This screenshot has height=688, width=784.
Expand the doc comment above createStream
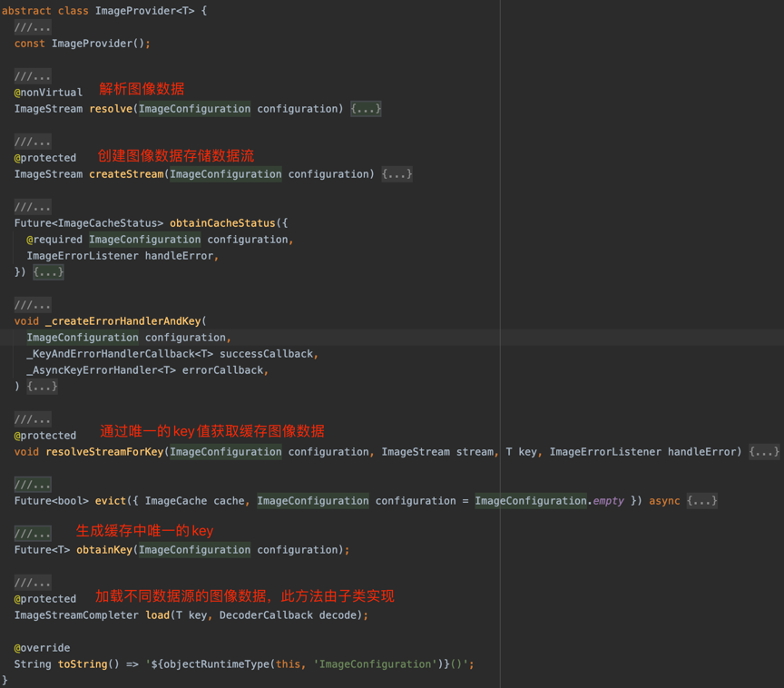(x=33, y=141)
